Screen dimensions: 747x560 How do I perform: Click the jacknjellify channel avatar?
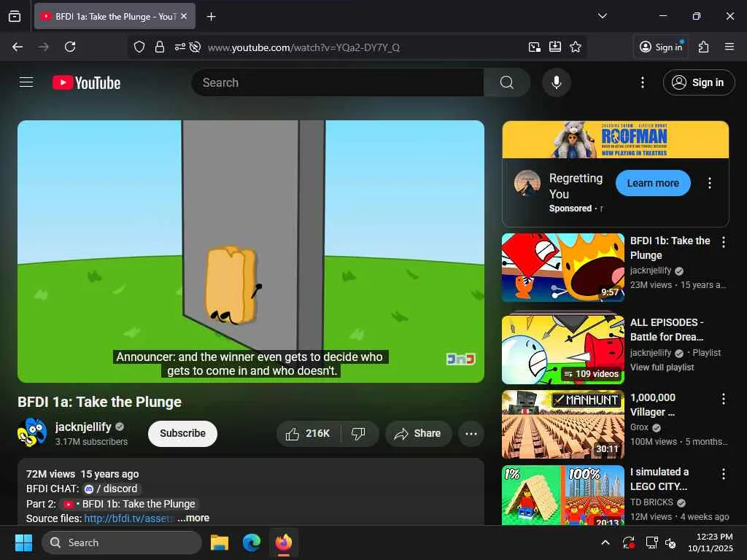(x=32, y=432)
